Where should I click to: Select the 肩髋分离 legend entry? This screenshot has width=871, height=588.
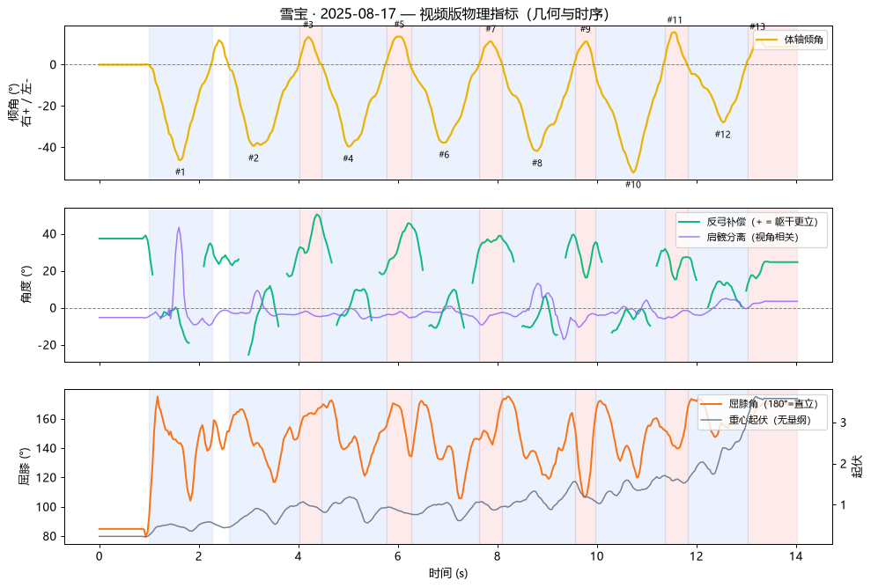[x=739, y=237]
